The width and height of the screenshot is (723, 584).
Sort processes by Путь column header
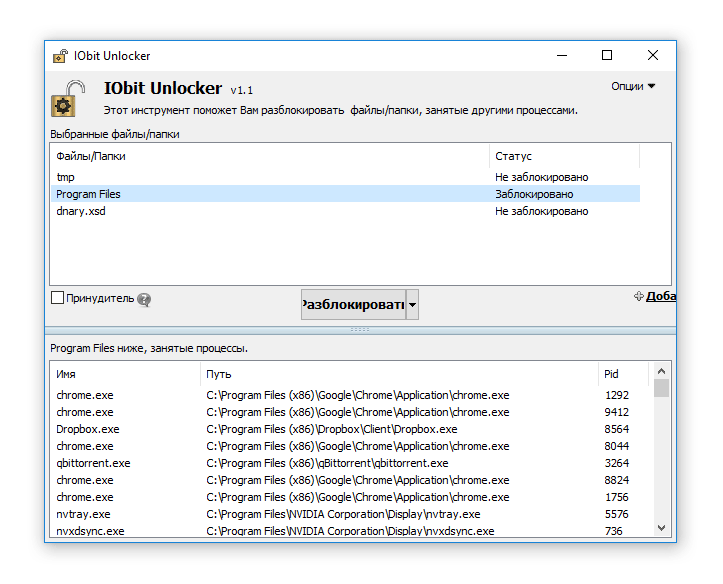[399, 374]
